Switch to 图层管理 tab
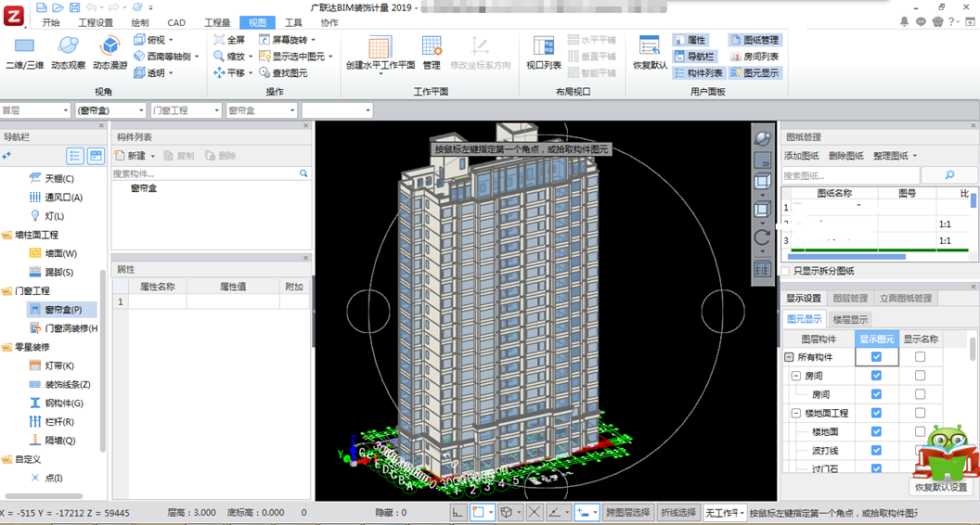Screen dimensions: 980x525 coord(850,298)
